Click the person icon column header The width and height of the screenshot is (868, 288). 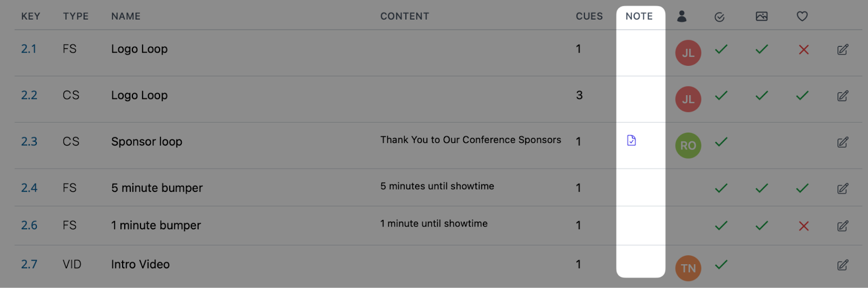coord(682,16)
